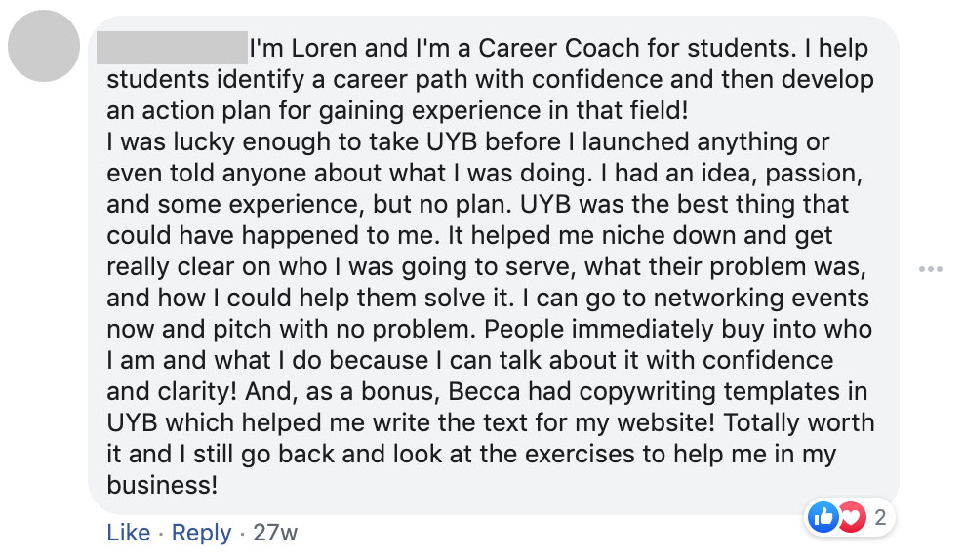
Task: Reply to Loren's comment
Action: pos(201,533)
